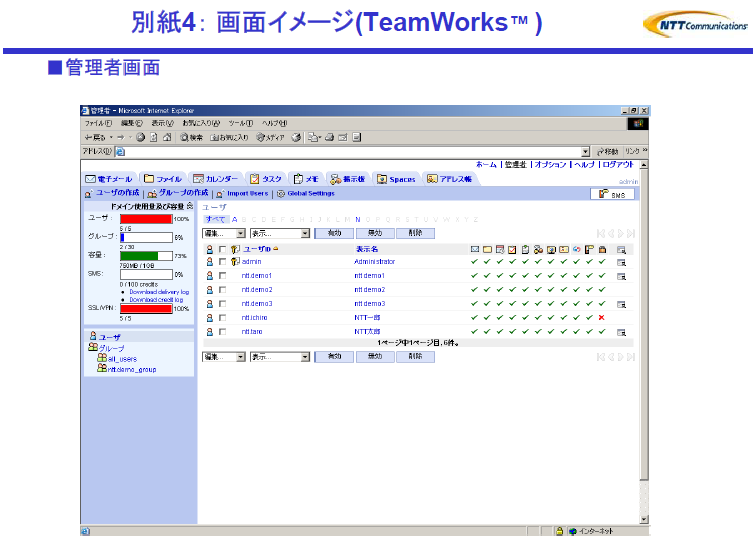Expand the IE address bar dropdown
Screen dimensions: 754x540
585,151
